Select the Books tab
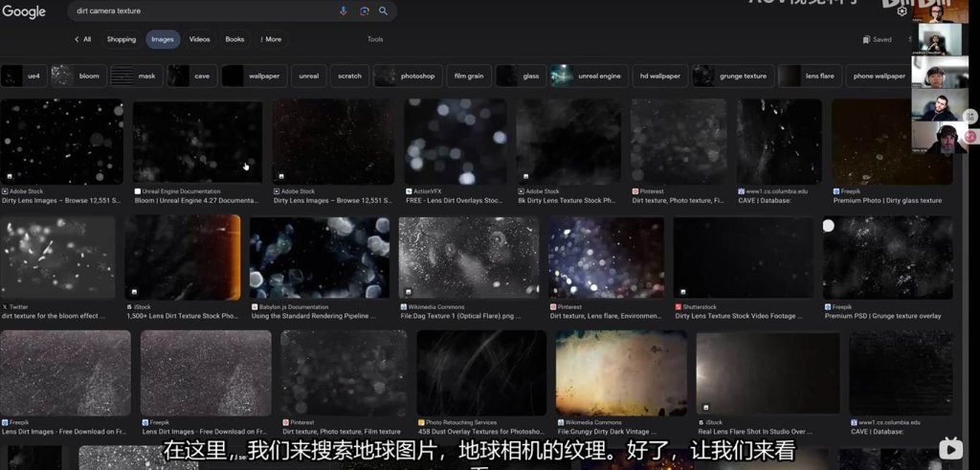Viewport: 980px width, 470px height. point(234,39)
